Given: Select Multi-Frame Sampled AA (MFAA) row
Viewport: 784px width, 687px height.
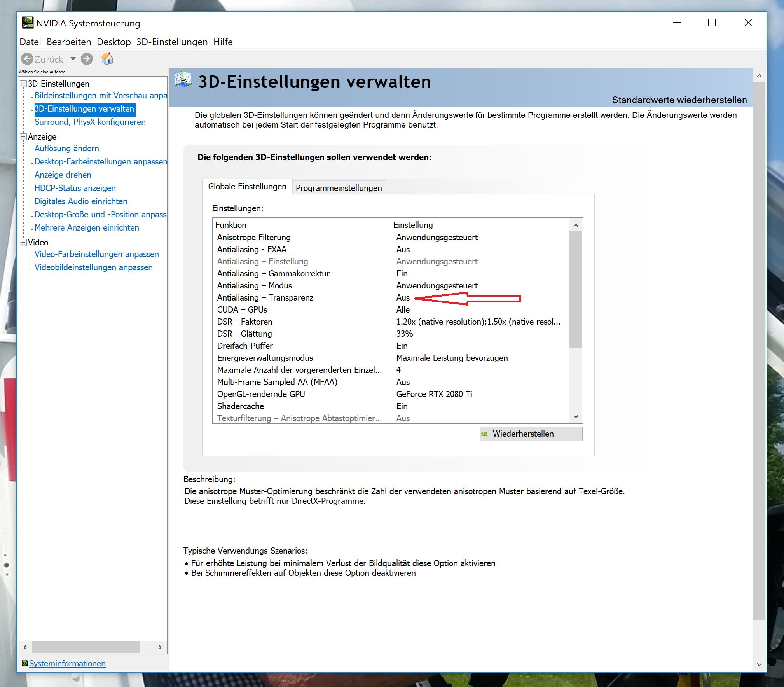Looking at the screenshot, I should tap(391, 382).
